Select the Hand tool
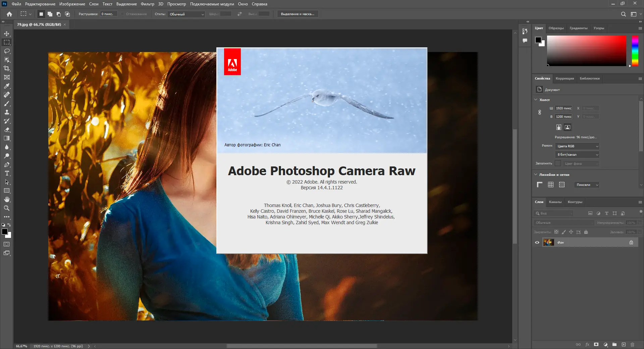The width and height of the screenshot is (644, 349). [7, 199]
